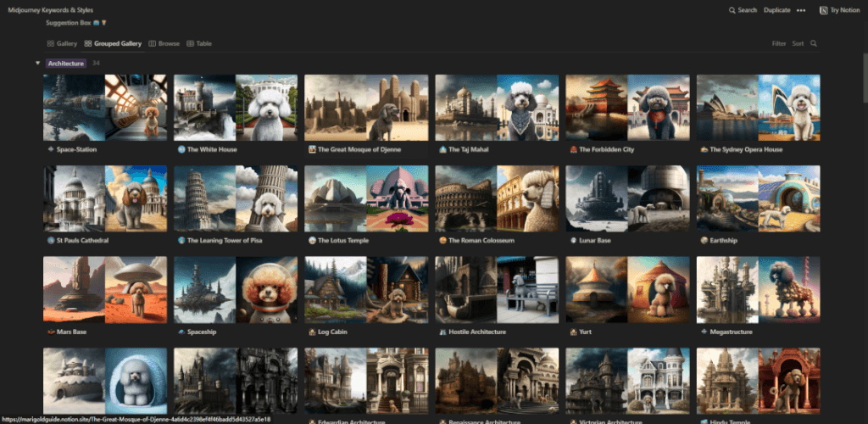The height and width of the screenshot is (424, 868).
Task: Click the Notion logo icon
Action: click(x=823, y=10)
